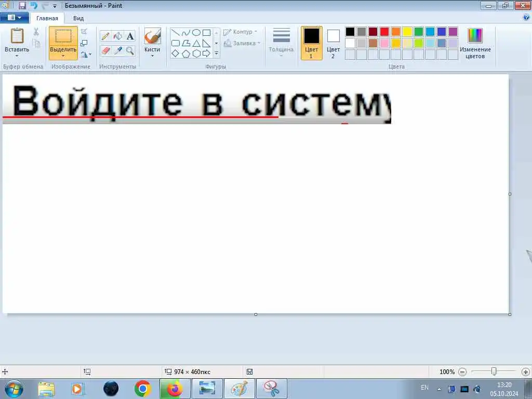Choose the Triangle shape
The height and width of the screenshot is (399, 532).
tap(196, 43)
